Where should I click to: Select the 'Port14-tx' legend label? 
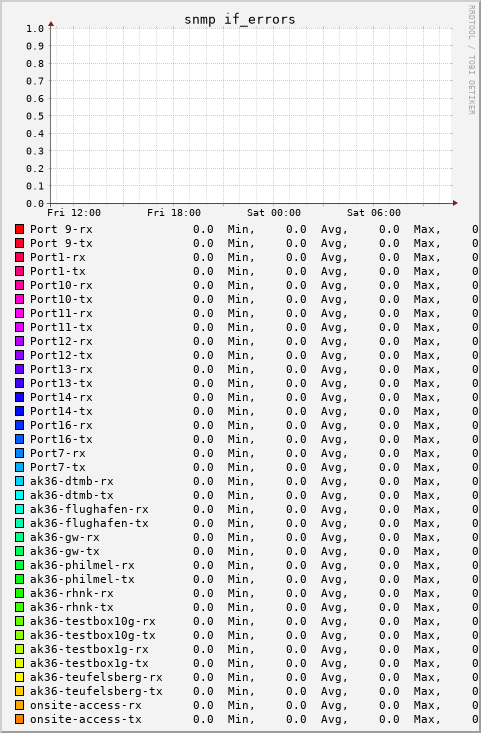61,411
